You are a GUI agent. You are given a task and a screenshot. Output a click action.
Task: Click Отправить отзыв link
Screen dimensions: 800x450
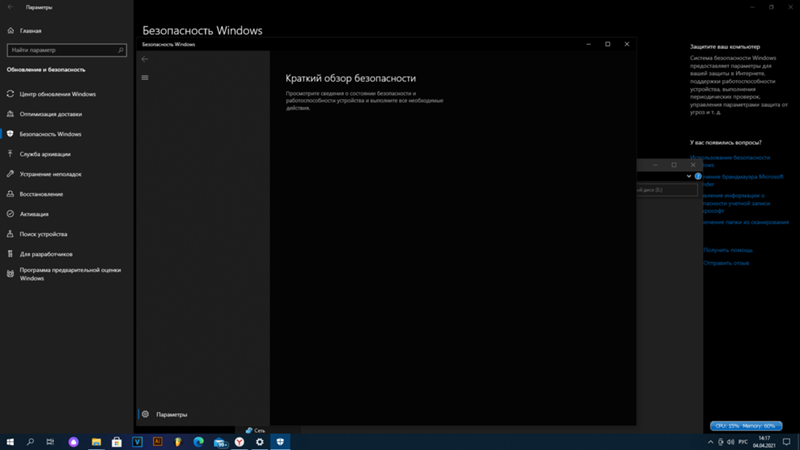point(726,263)
